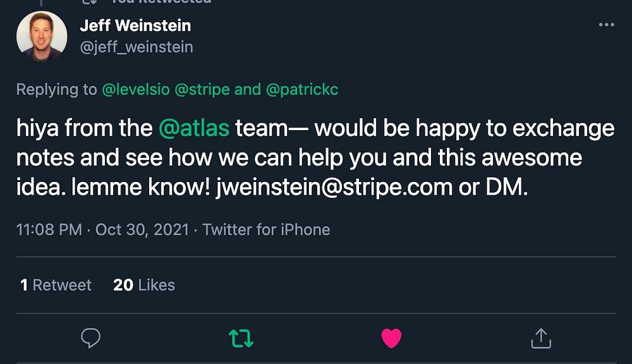Click the @atlas mention in the tweet

tap(193, 128)
